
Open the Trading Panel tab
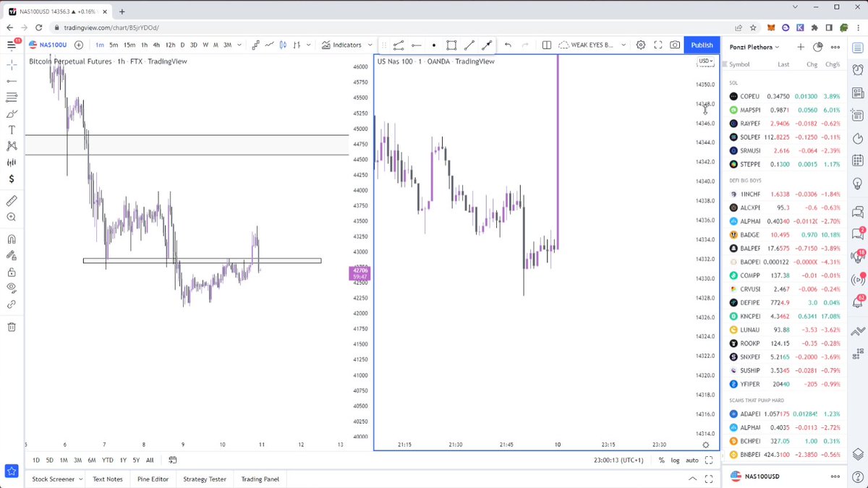click(260, 479)
